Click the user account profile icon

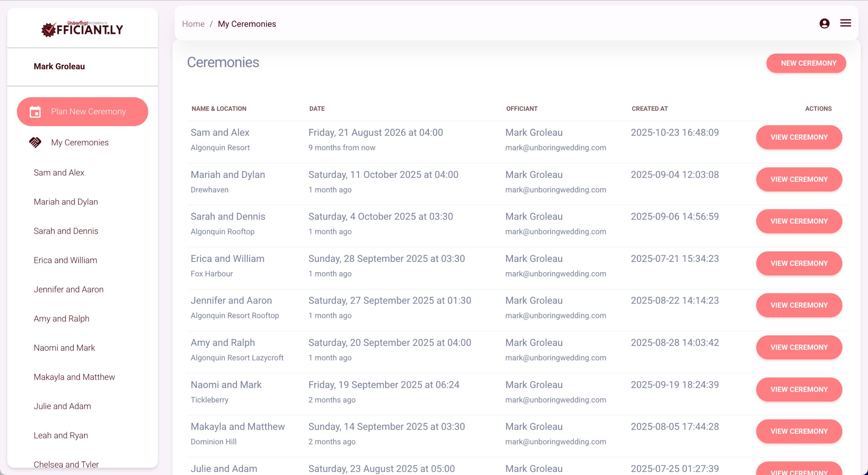point(824,23)
